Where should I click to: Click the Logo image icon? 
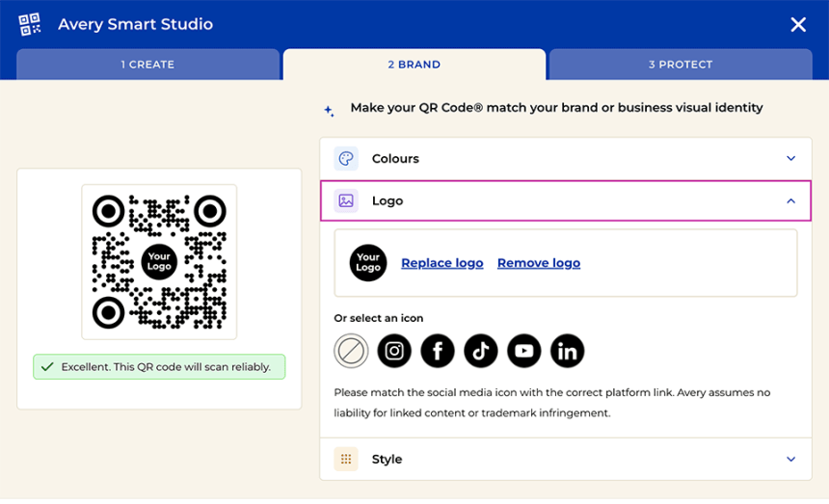pos(346,200)
